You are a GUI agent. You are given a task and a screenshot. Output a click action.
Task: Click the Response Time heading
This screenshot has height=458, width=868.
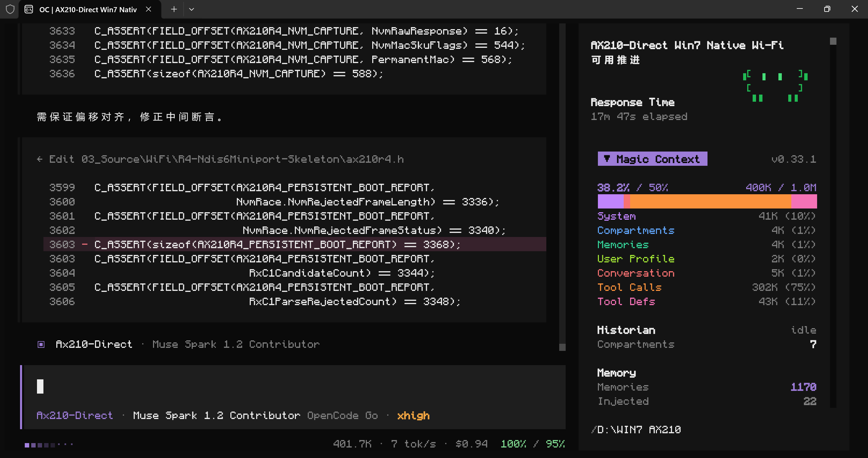point(633,102)
